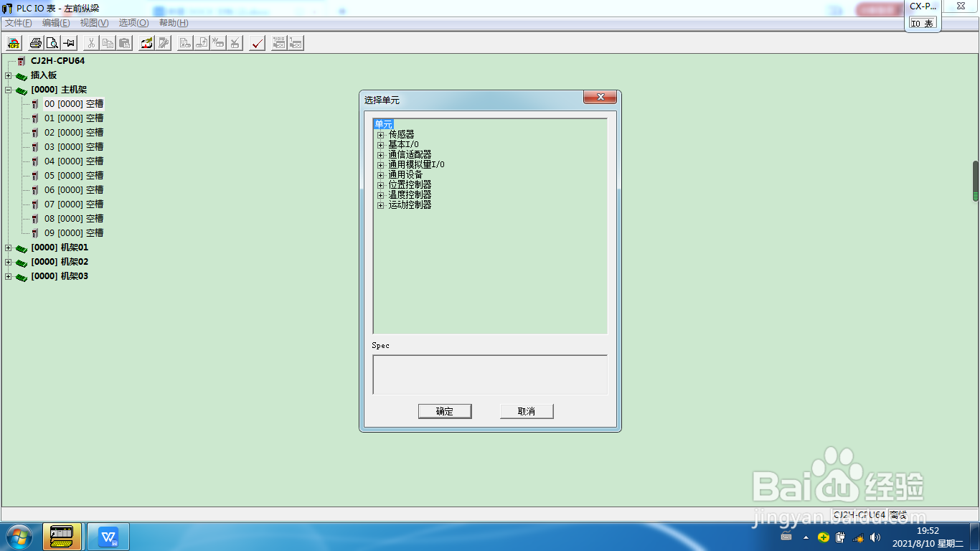Open the WPS taskbar application
Viewport: 980px width, 551px height.
click(108, 537)
